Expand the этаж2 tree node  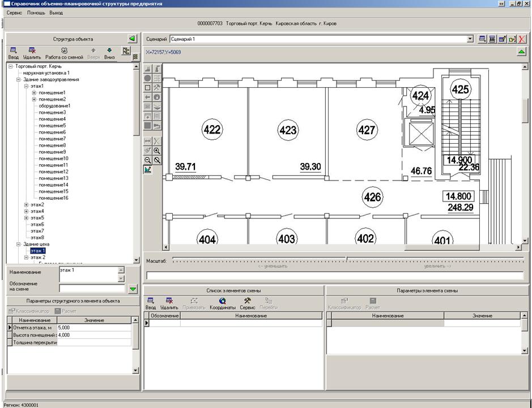tap(26, 205)
